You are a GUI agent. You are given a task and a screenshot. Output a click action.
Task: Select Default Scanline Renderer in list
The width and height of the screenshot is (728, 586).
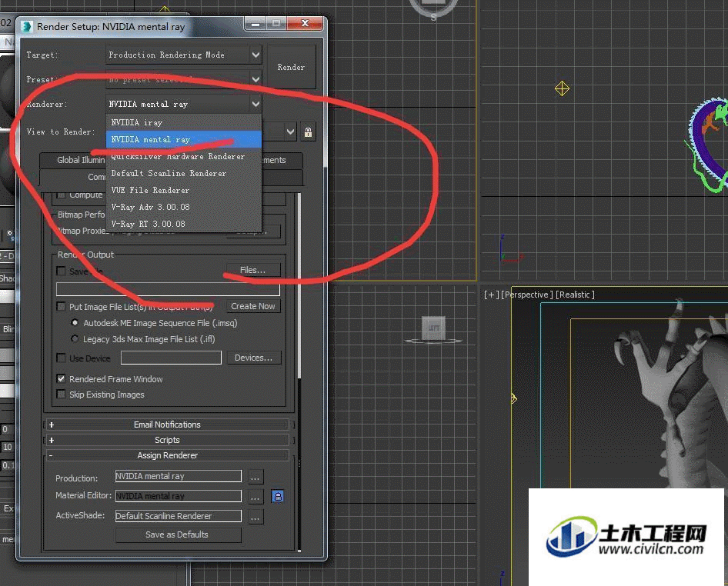tap(183, 173)
